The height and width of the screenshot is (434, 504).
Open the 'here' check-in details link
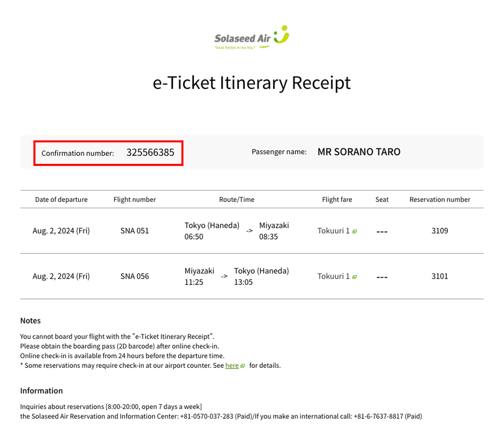click(x=232, y=365)
